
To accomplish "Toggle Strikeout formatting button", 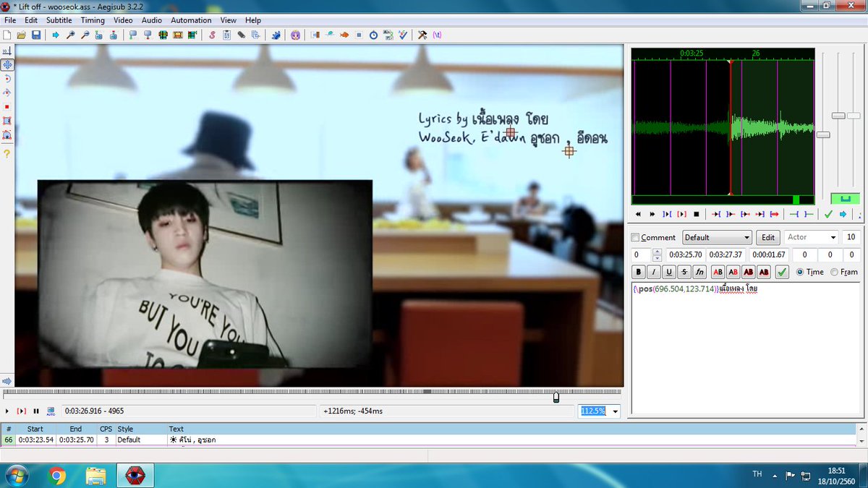I will pyautogui.click(x=684, y=273).
